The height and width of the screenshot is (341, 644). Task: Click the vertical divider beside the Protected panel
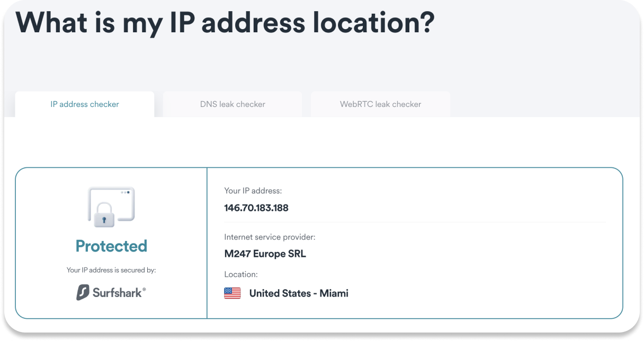(207, 243)
